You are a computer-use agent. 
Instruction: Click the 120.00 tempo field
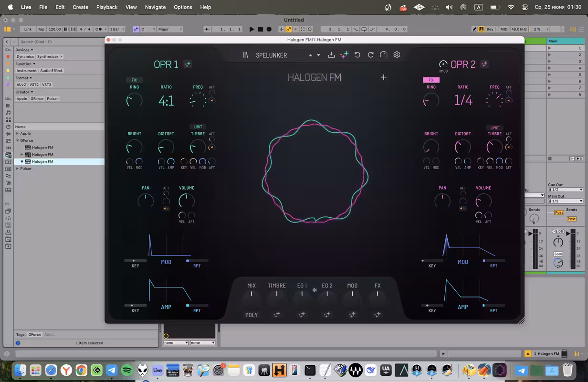click(55, 29)
